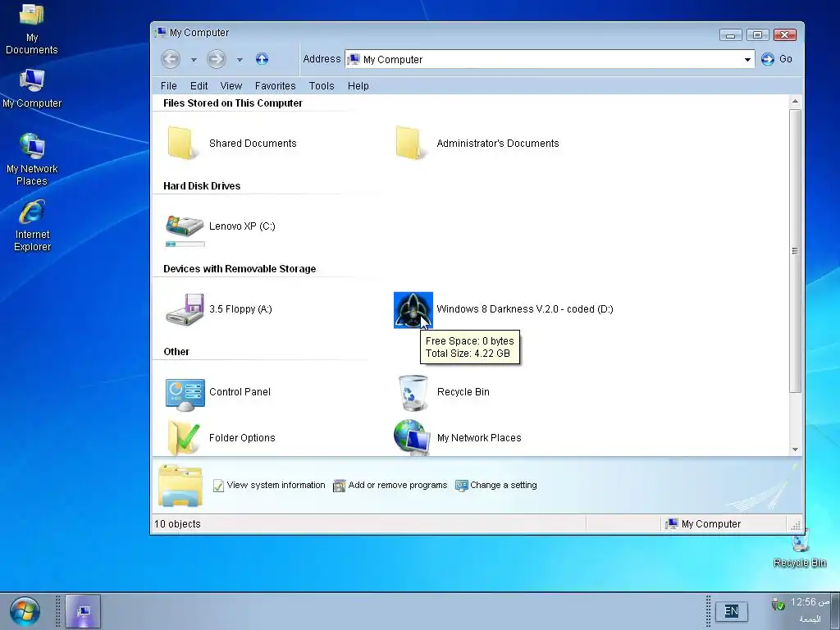The image size is (840, 630).
Task: Click the scroll down arrow of window scrollbar
Action: tap(795, 450)
